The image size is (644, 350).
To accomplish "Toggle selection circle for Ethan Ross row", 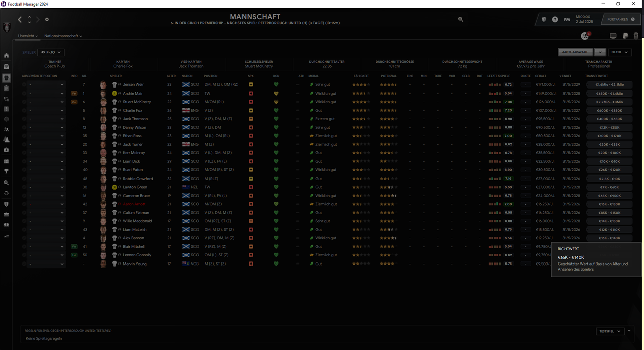I will coord(24,136).
